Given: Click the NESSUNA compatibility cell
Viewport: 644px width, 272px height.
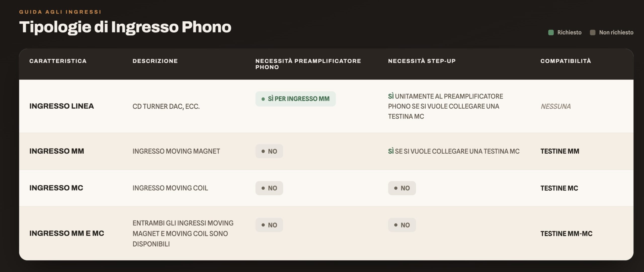Looking at the screenshot, I should pyautogui.click(x=556, y=106).
